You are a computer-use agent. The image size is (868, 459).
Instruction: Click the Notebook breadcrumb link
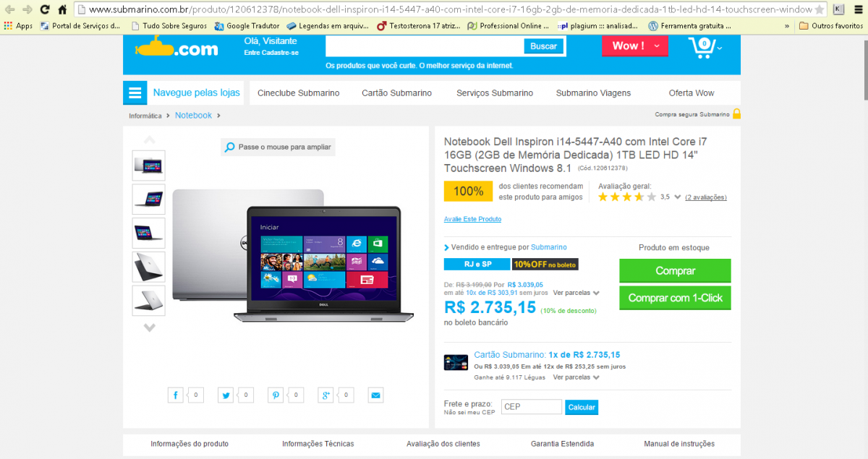193,115
